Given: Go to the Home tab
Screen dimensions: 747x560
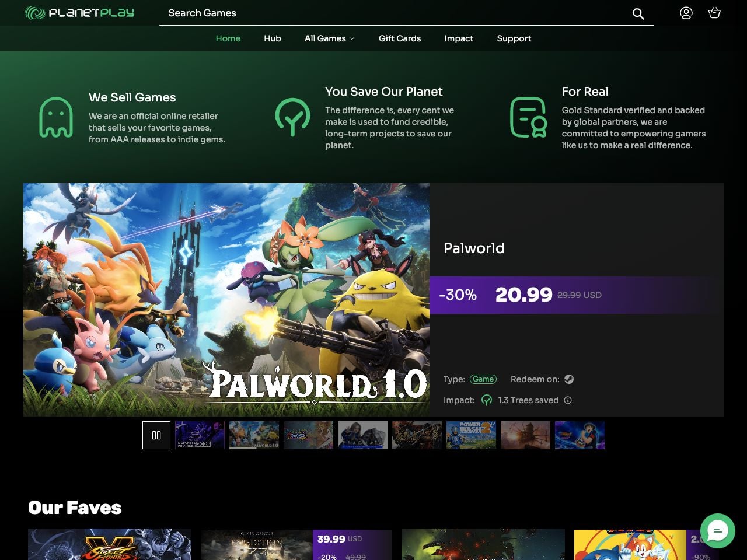Looking at the screenshot, I should 228,38.
